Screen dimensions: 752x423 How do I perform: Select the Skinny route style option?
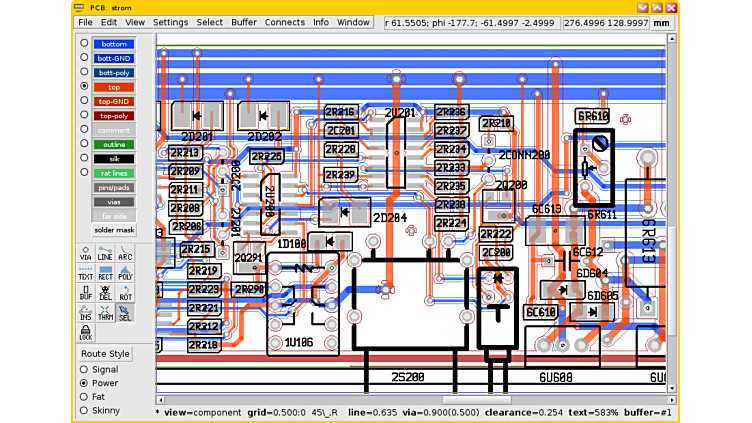coord(84,411)
